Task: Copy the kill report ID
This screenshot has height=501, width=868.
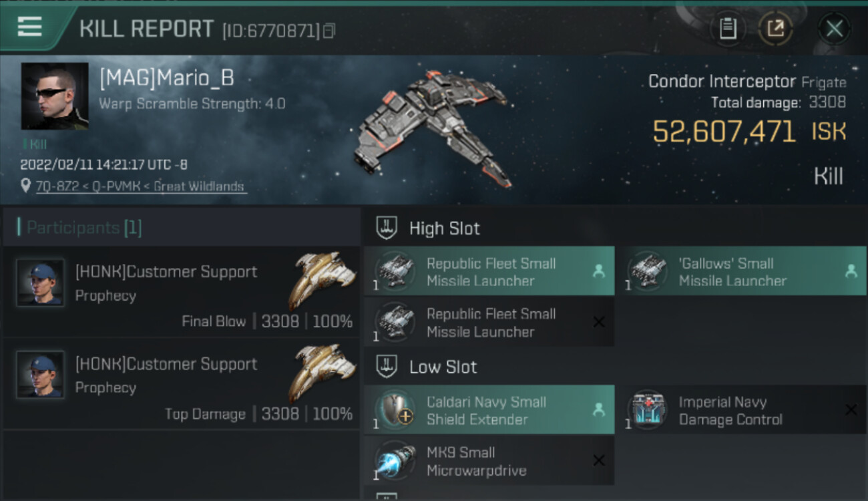Action: click(329, 31)
